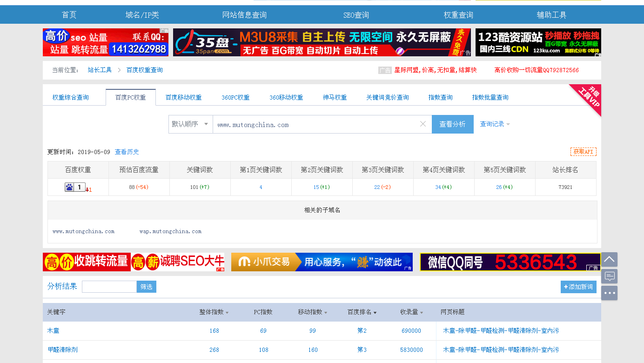Open the 高价 seo 站量 banner ad
The width and height of the screenshot is (644, 363).
[x=106, y=42]
